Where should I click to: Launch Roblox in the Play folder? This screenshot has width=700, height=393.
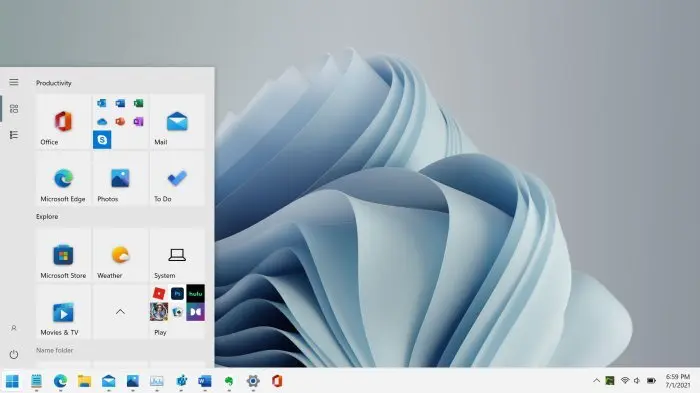pos(159,293)
